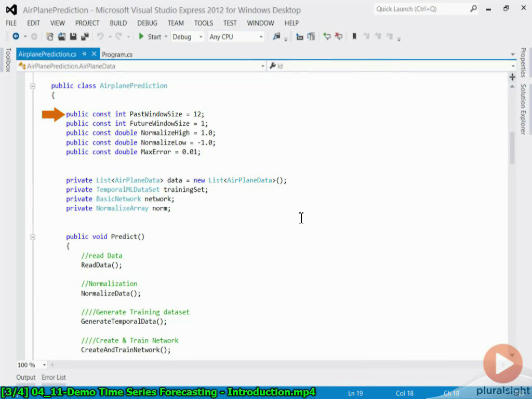Click the Quick Launch magnifier icon

[473, 9]
